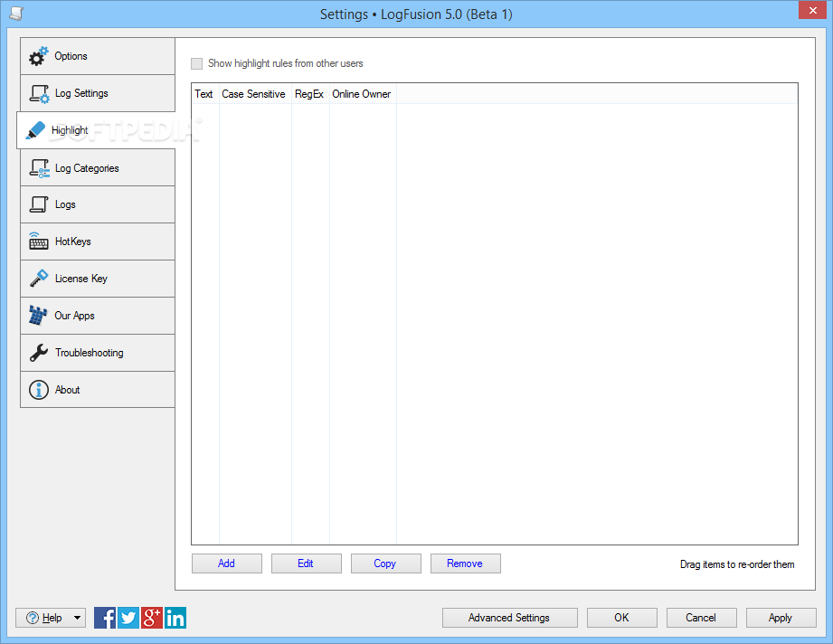Expand the Help button dropdown arrow
The image size is (833, 644).
pyautogui.click(x=78, y=618)
